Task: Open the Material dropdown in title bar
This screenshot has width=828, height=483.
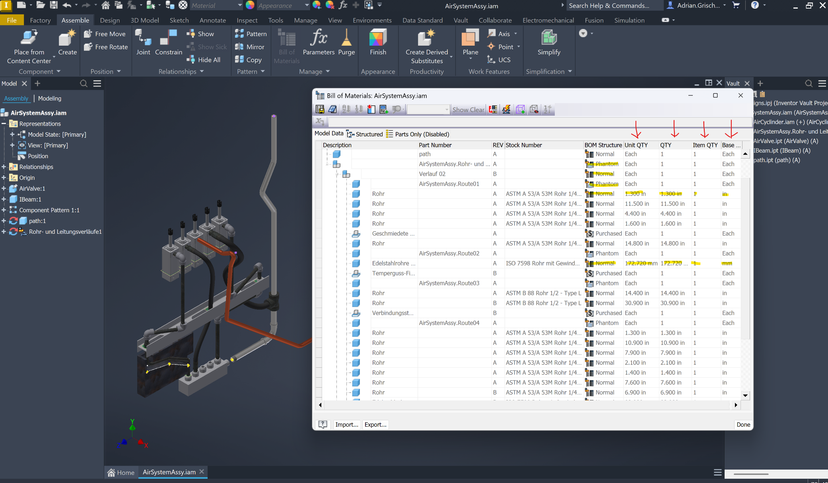Action: coord(215,5)
